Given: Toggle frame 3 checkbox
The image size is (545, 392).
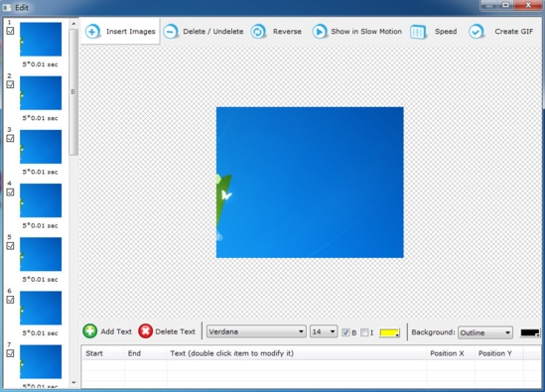Looking at the screenshot, I should pos(11,138).
